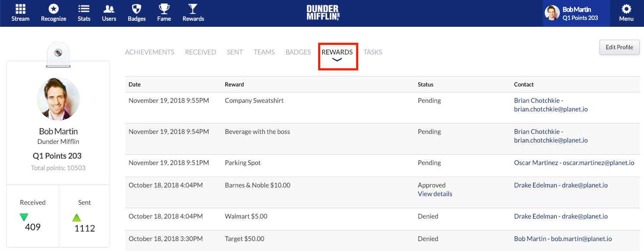
Task: Click the Dunder Mifflin logo
Action: point(323,13)
